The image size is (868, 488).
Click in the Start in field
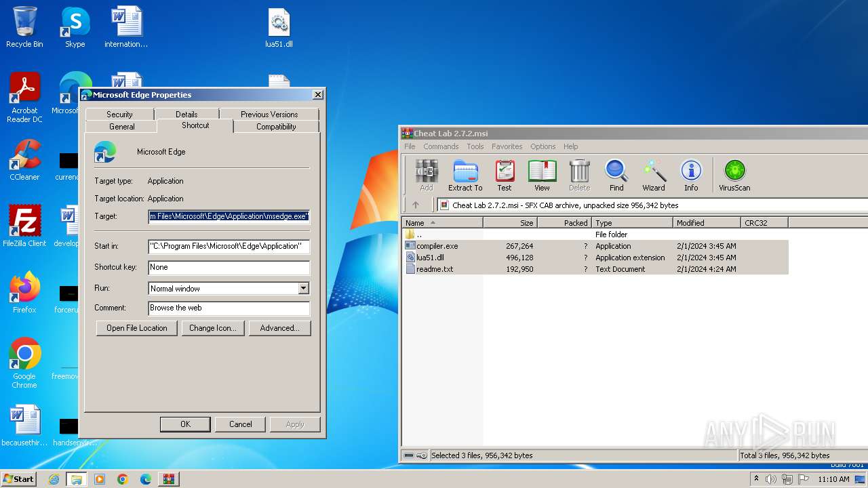pos(229,246)
